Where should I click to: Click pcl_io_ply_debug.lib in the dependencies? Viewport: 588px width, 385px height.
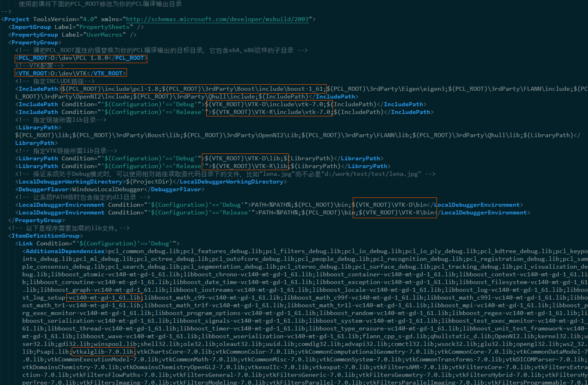(441, 251)
